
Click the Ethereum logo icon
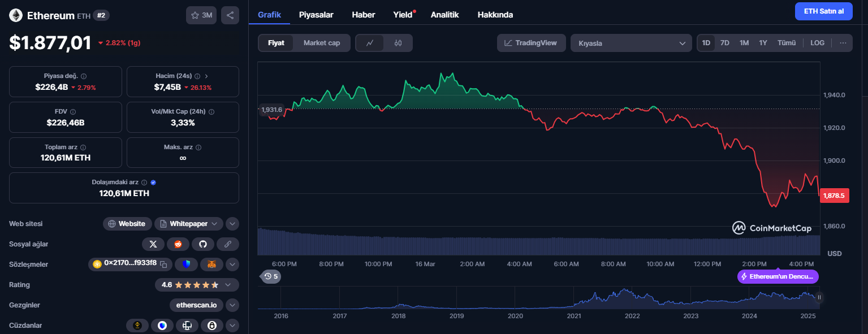[x=16, y=15]
